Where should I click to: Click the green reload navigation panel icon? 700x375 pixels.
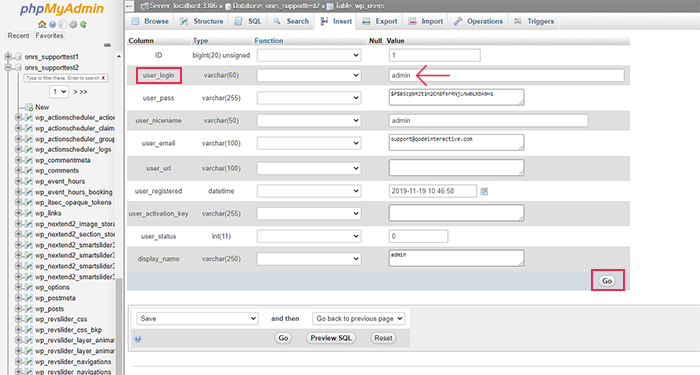83,24
